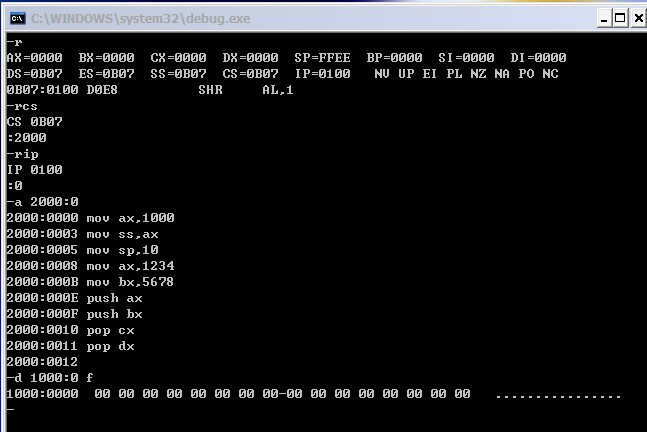
Task: Click the AL,1 operand
Action: coord(278,90)
